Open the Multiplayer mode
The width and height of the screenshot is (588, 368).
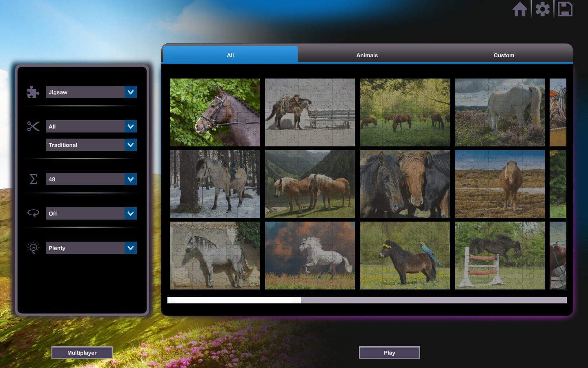[82, 352]
